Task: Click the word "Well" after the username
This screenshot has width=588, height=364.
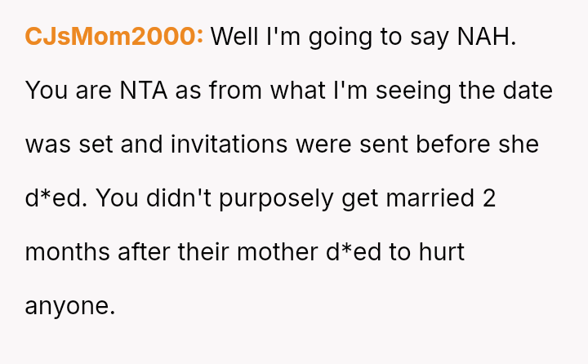Action: pos(235,37)
